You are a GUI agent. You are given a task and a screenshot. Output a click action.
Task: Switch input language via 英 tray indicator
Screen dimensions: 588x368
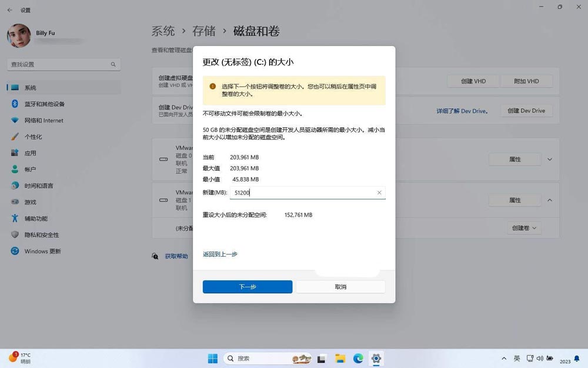pos(516,359)
